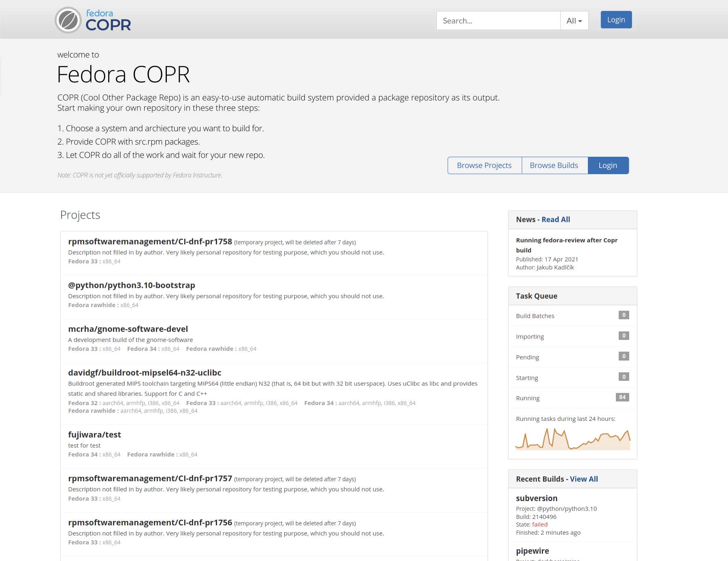Click the Task Queue panel heading
Screen dimensions: 728x561
click(536, 296)
